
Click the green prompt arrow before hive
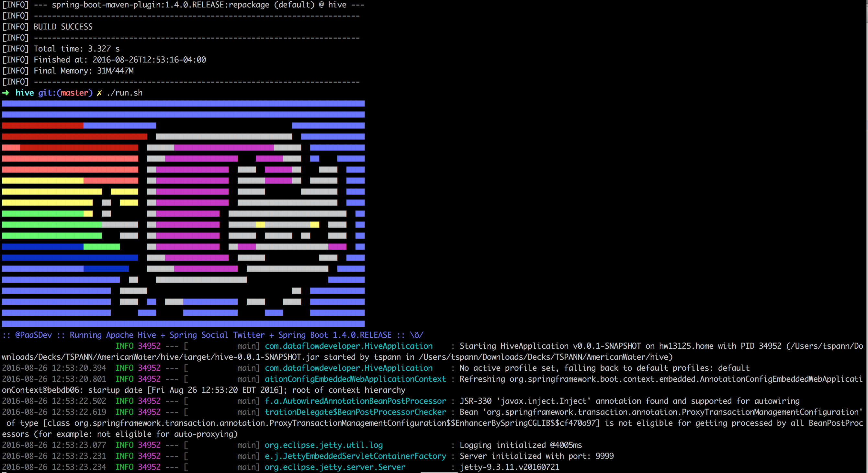[6, 93]
